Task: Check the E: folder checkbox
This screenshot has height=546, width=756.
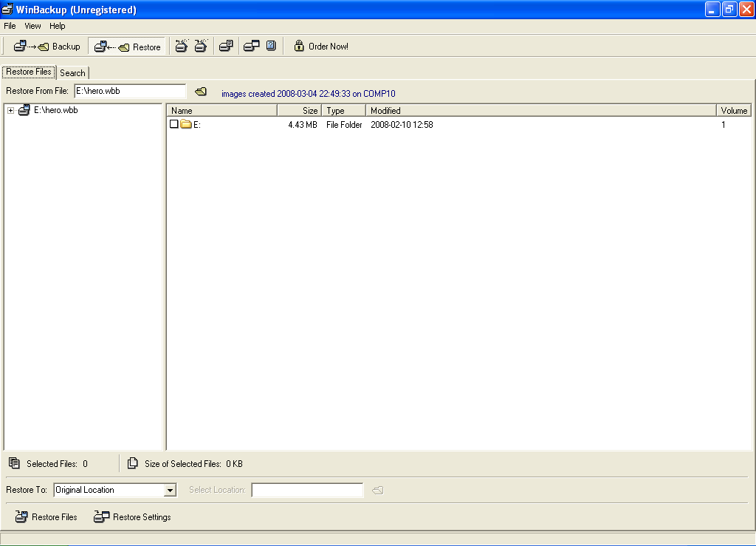Action: [174, 124]
